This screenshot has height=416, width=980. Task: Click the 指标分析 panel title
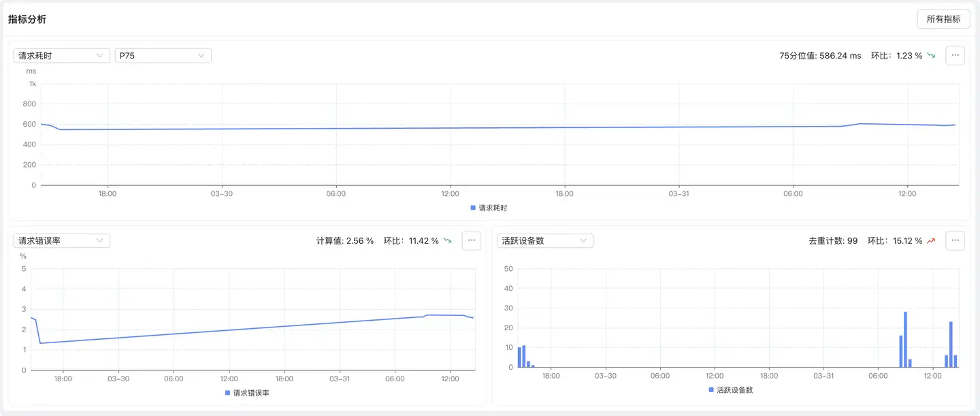(27, 19)
